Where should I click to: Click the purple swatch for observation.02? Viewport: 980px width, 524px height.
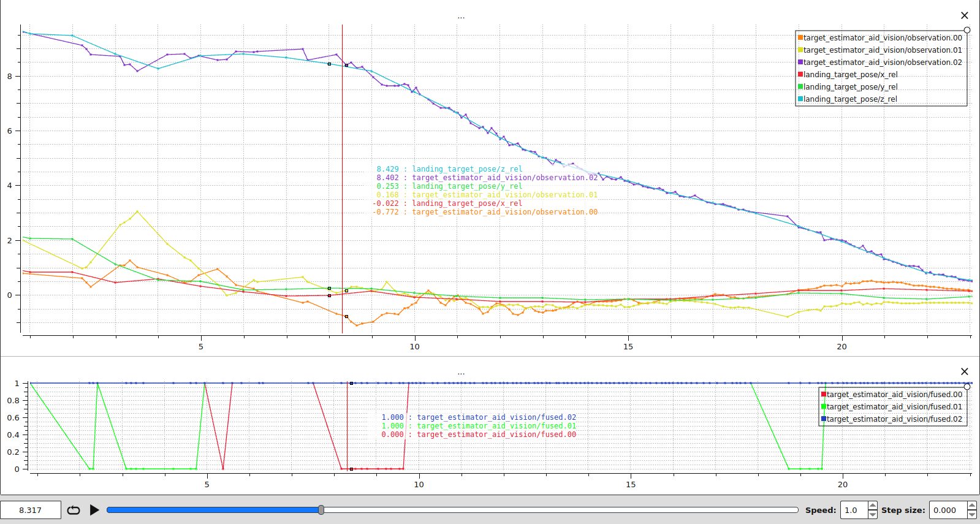pos(800,62)
